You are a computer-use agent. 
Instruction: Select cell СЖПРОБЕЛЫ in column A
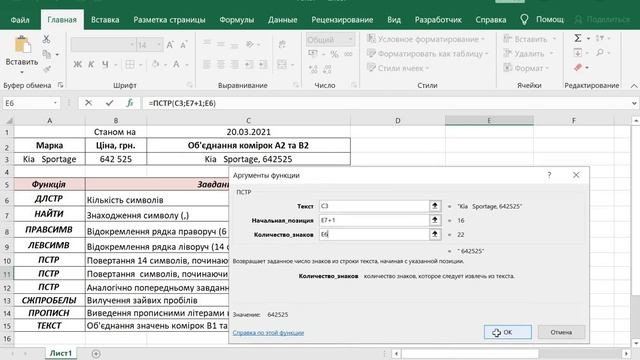click(49, 300)
